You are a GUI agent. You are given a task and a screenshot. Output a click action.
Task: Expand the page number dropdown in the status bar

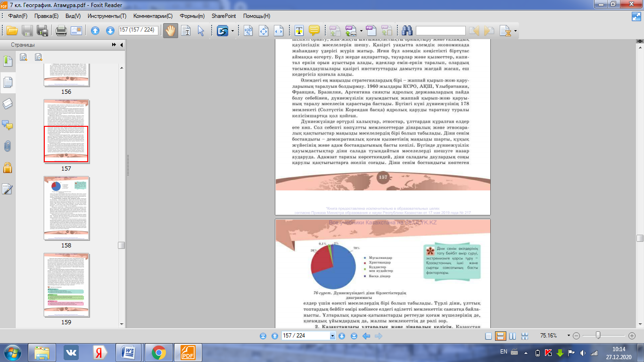(332, 336)
